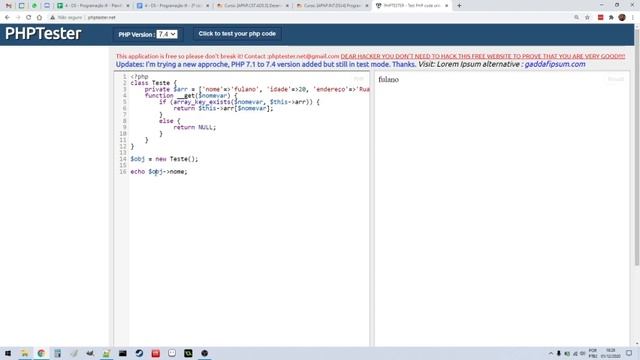Open a new browser tab with plus button
640x360 pixels.
[x=459, y=6]
